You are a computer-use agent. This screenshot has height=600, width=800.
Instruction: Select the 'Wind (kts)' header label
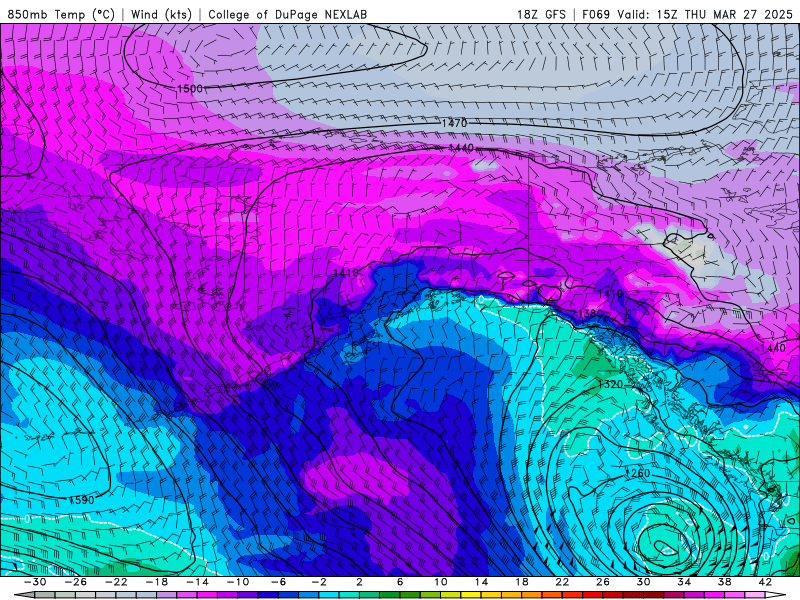[161, 14]
